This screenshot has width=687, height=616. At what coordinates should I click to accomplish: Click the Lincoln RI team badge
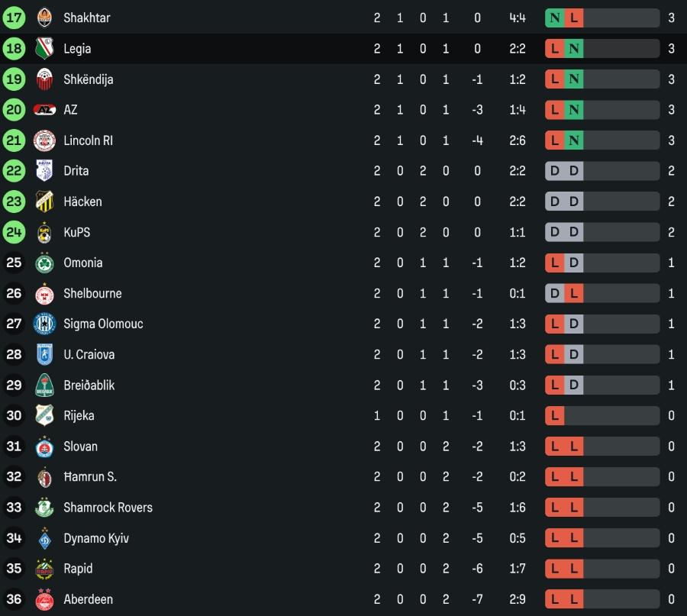coord(44,140)
